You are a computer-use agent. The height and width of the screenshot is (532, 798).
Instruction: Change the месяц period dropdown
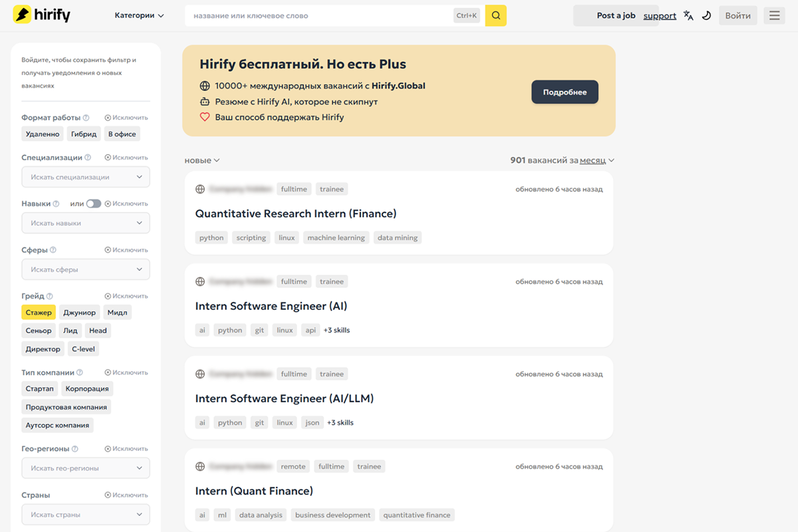pos(597,160)
